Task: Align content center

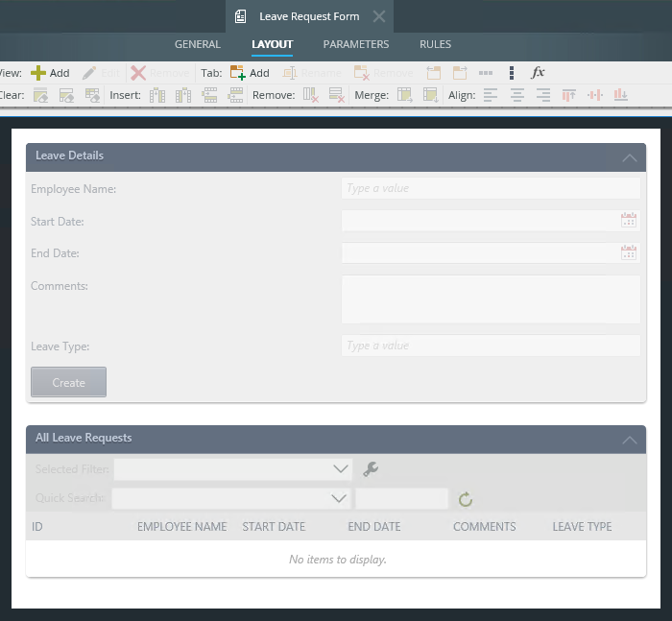Action: click(x=517, y=95)
